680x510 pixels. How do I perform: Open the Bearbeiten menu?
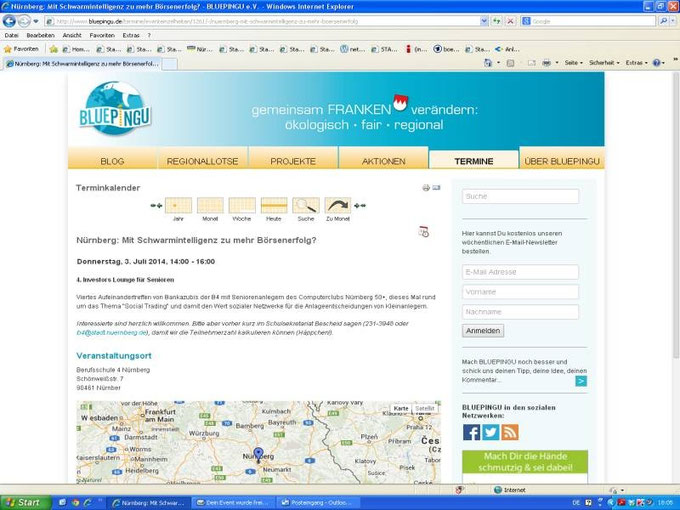(x=40, y=36)
